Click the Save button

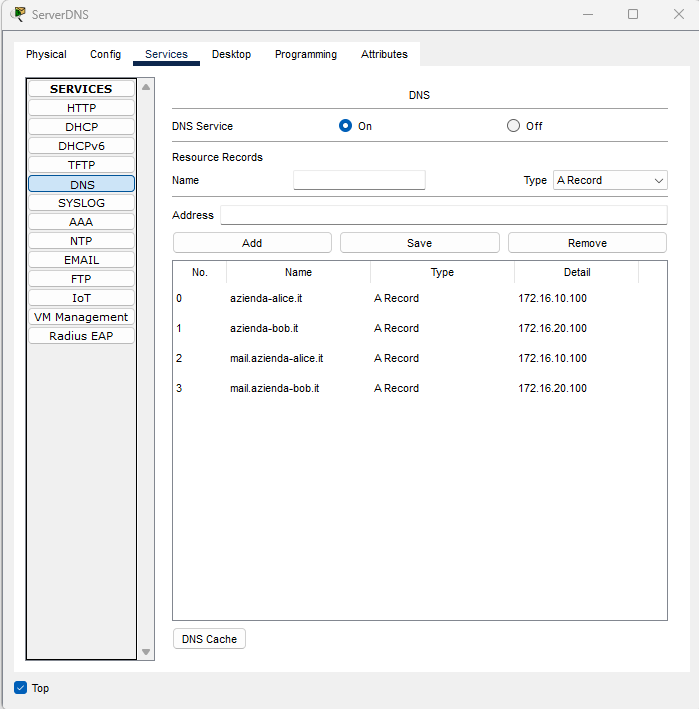pyautogui.click(x=420, y=243)
